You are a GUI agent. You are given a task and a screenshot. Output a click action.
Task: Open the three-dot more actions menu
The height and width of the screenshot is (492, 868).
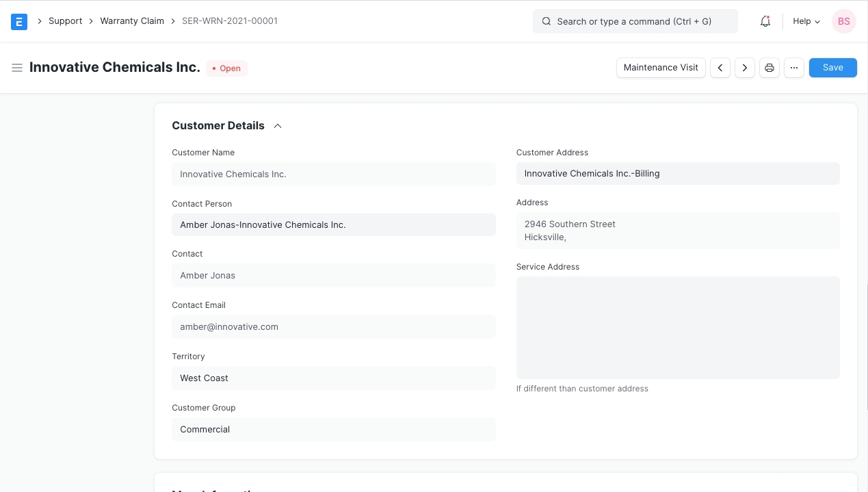point(794,68)
